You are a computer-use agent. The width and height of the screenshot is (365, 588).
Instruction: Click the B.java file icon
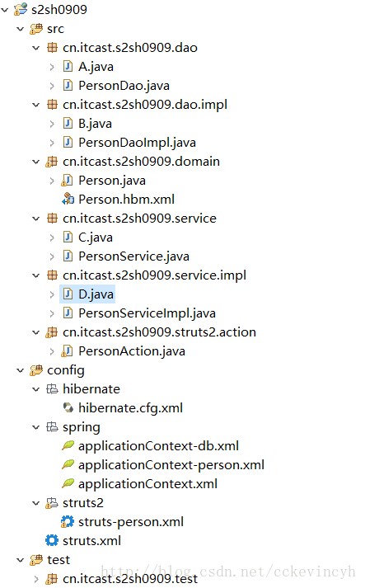tap(68, 124)
